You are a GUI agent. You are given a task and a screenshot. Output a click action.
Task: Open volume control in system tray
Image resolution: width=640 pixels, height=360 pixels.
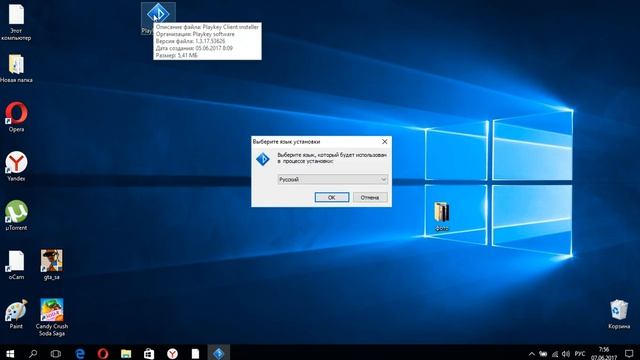566,354
